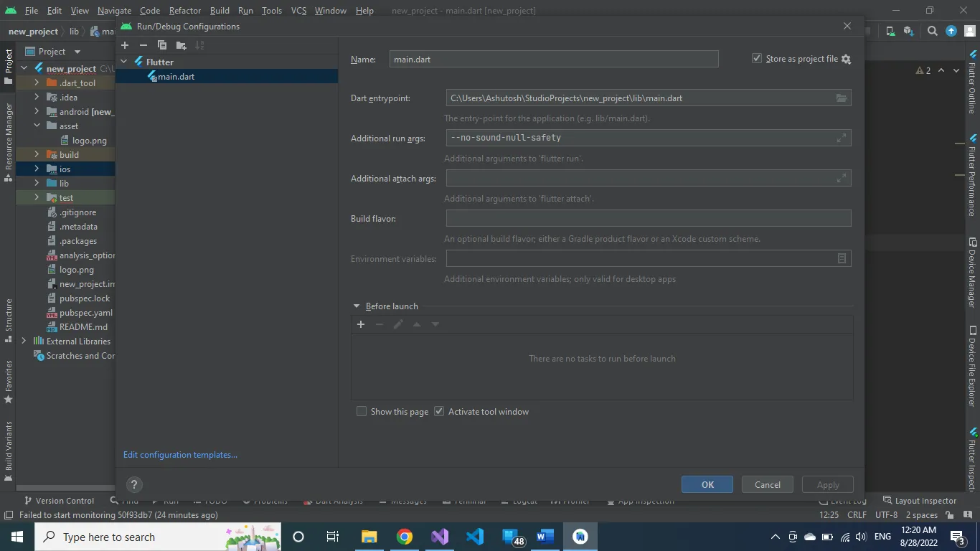Open the File menu
The height and width of the screenshot is (551, 980).
[32, 11]
